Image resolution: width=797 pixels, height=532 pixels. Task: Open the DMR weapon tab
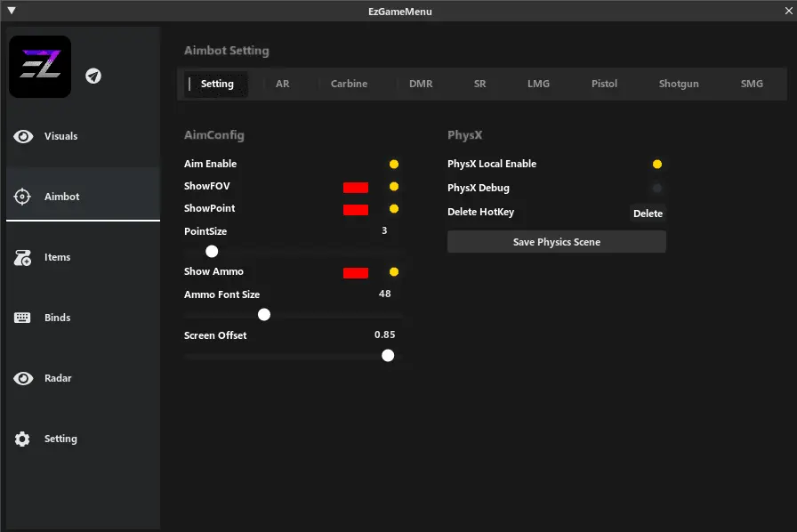click(x=421, y=84)
